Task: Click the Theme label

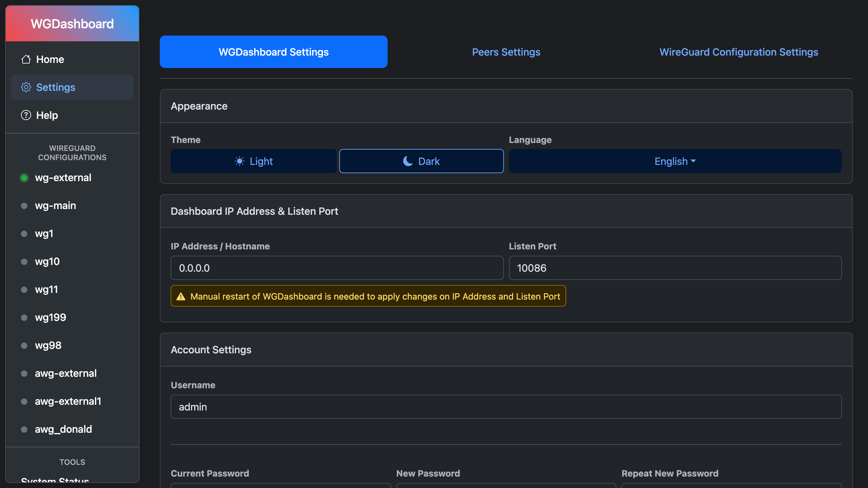Action: 186,140
